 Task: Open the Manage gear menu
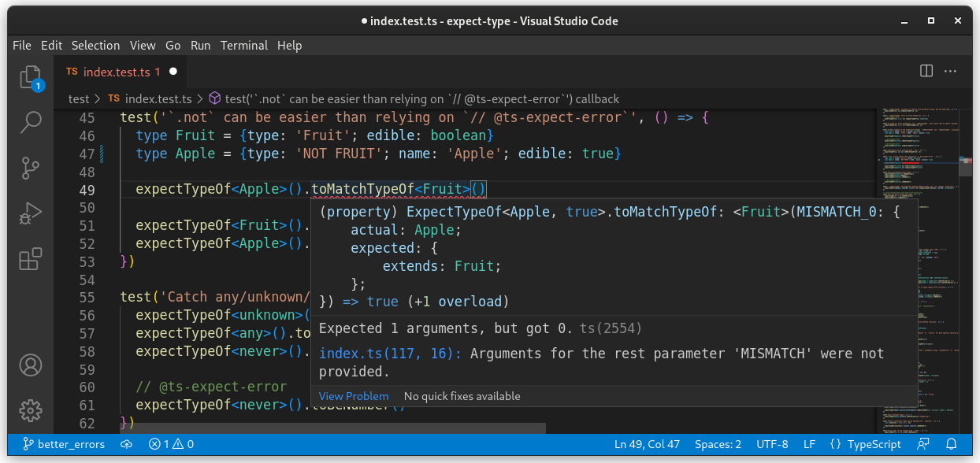pos(31,409)
